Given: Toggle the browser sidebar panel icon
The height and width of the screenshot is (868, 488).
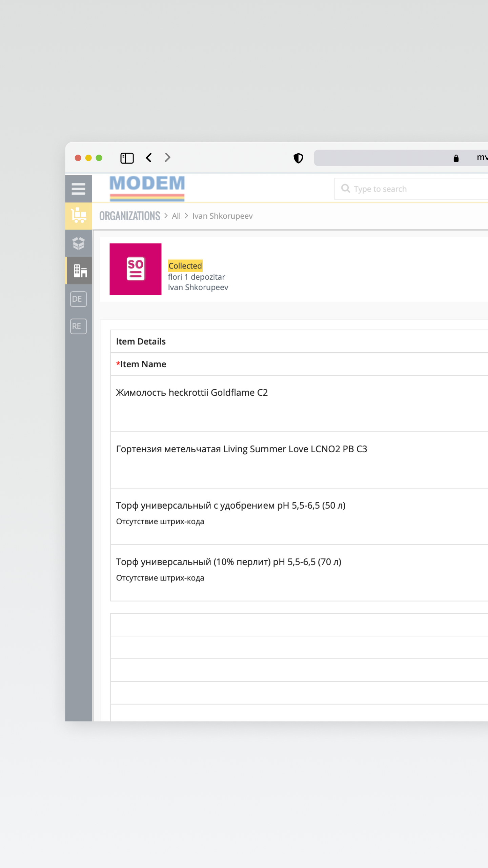Looking at the screenshot, I should pyautogui.click(x=127, y=158).
